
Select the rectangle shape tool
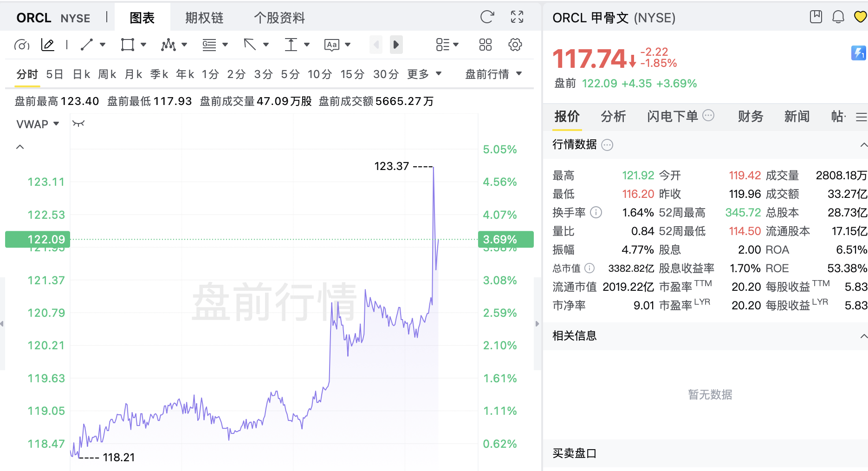127,45
